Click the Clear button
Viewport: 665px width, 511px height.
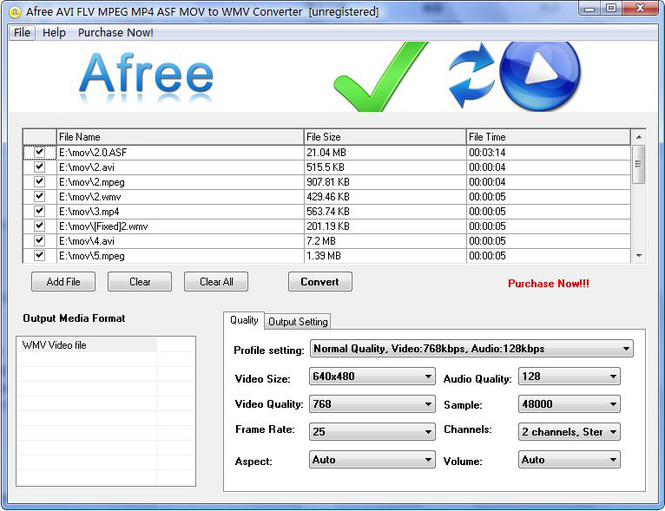pos(140,282)
